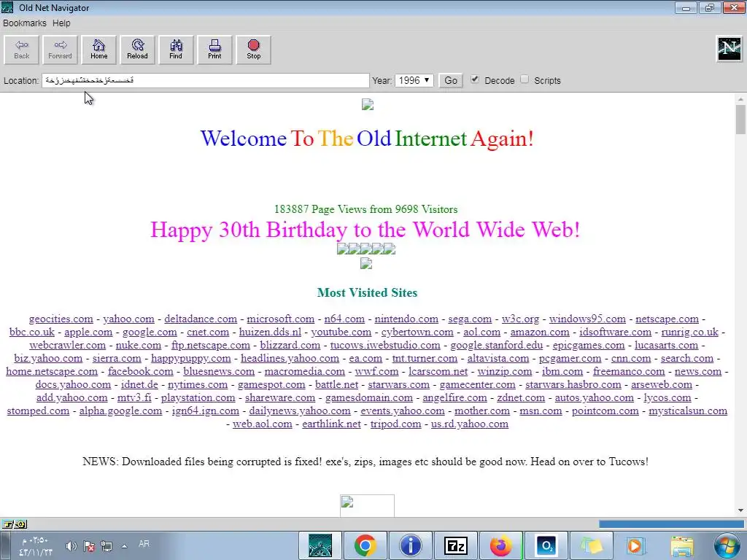Print the current page
Viewport: 747px width, 560px height.
[x=214, y=50]
